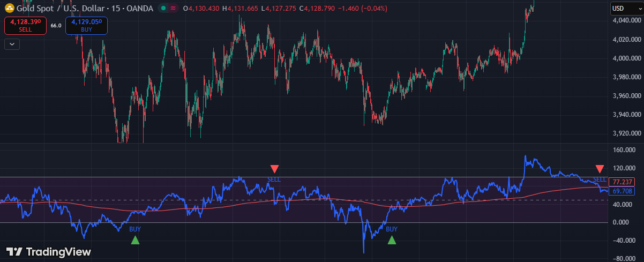Click the OANDA broker name in title
Image resolution: width=644 pixels, height=262 pixels.
[x=140, y=9]
